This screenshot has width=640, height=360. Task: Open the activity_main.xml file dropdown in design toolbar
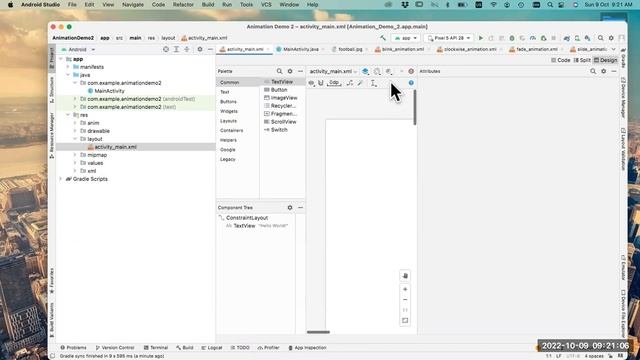333,71
